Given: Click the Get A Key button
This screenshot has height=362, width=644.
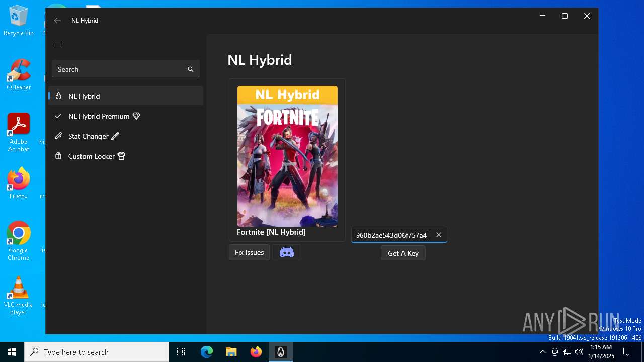Looking at the screenshot, I should point(403,253).
